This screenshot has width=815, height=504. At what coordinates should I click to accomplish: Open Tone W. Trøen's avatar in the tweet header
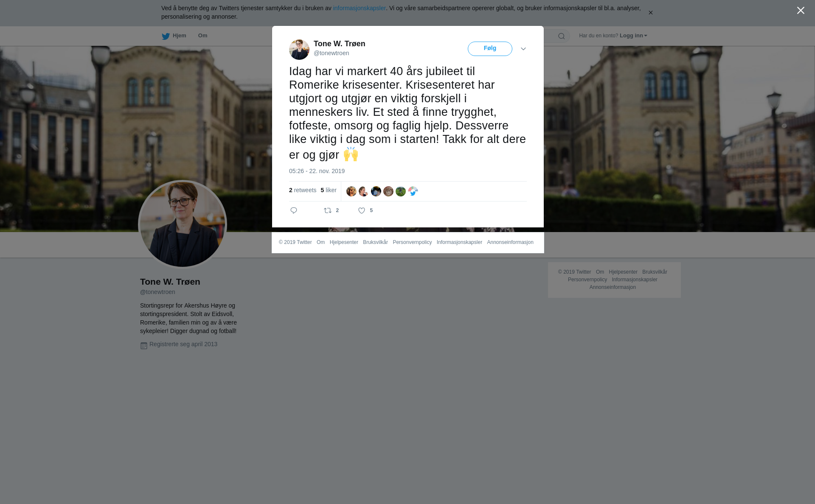(299, 50)
